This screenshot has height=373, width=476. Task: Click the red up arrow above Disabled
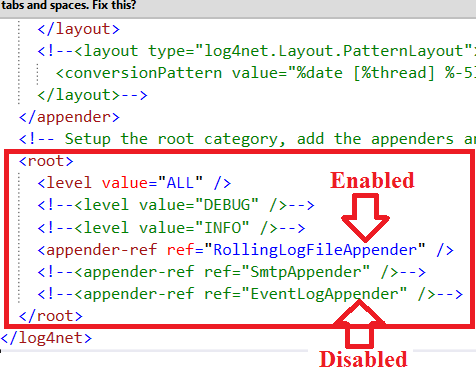point(359,324)
